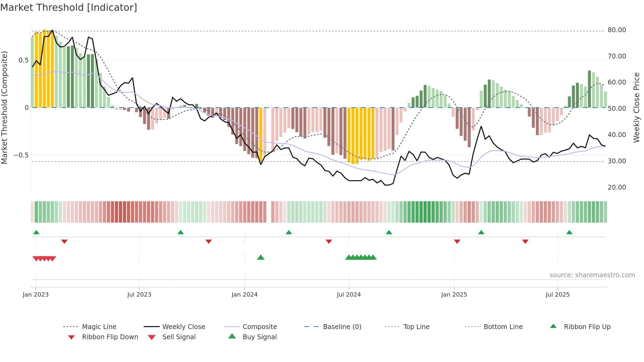Click the red flip-down triangle near November 2023
The width and height of the screenshot is (644, 362).
tap(209, 242)
